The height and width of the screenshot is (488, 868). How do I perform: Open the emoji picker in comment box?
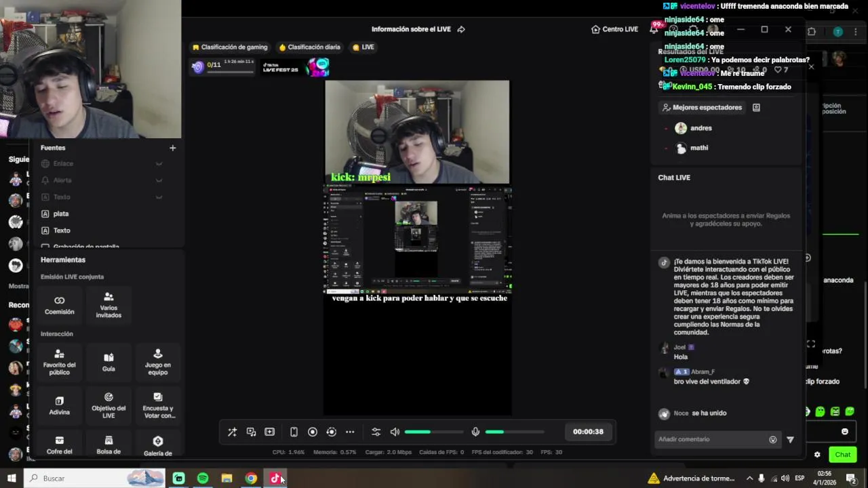click(x=772, y=439)
